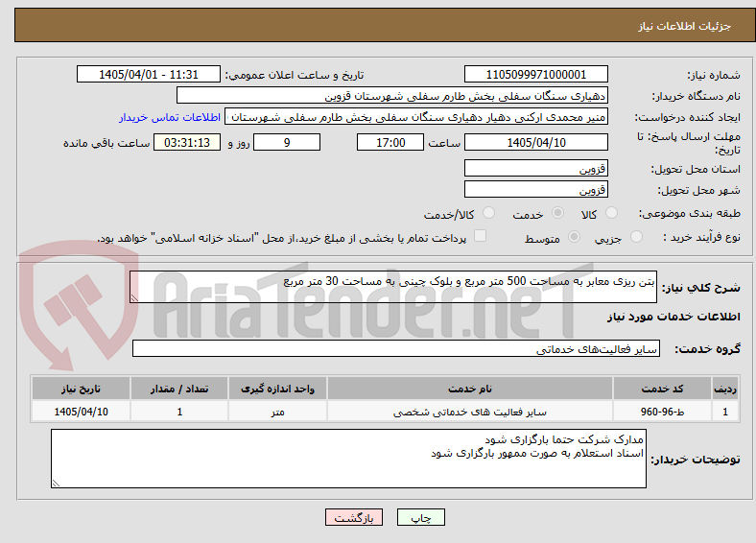The width and height of the screenshot is (756, 543).
Task: Click the cell سایر فعالیت های خدماتی شخصی
Action: click(469, 412)
